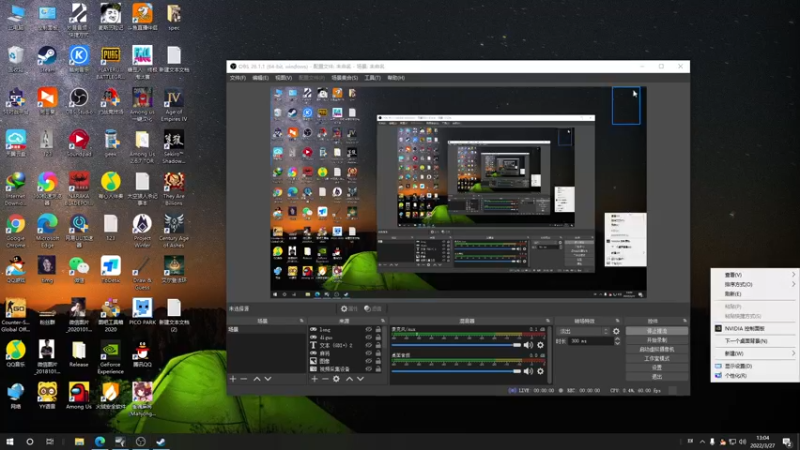Open the Windows Start menu
The width and height of the screenshot is (800, 450).
point(10,442)
